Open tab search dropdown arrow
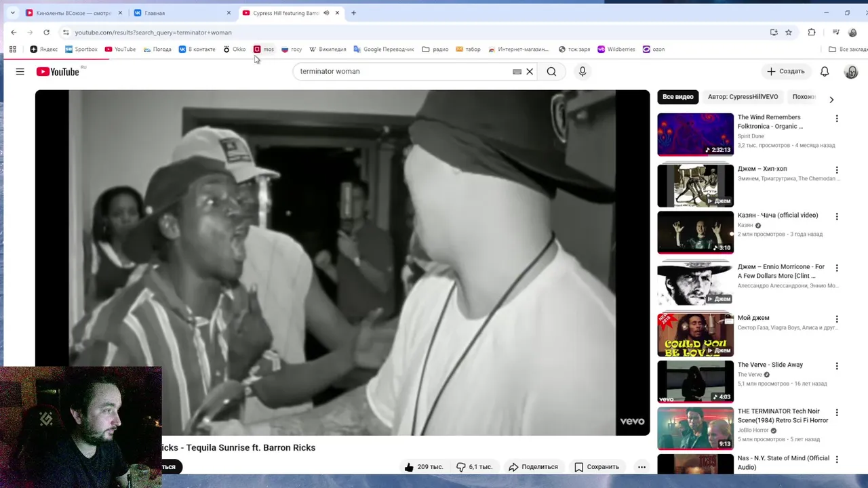Screen dimensions: 868x488 pos(12,13)
